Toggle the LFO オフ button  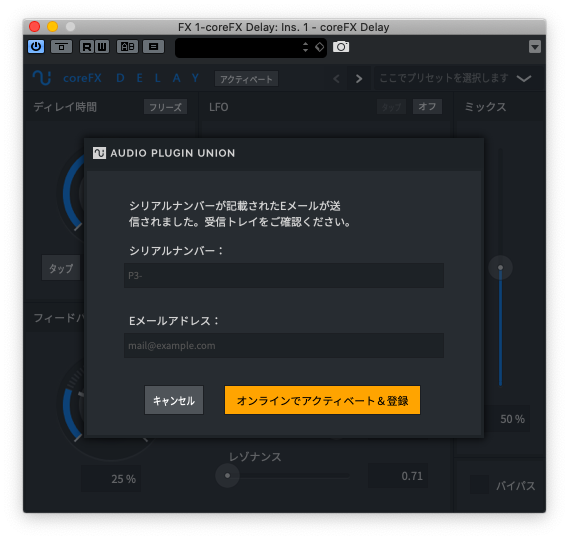click(x=427, y=107)
